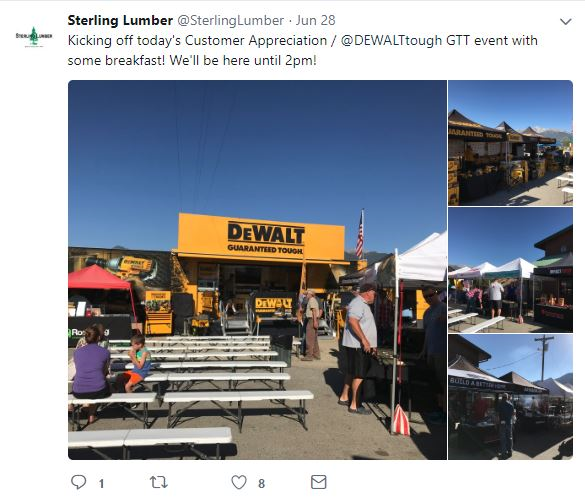Open the bottom-right utility pole photo

510,397
